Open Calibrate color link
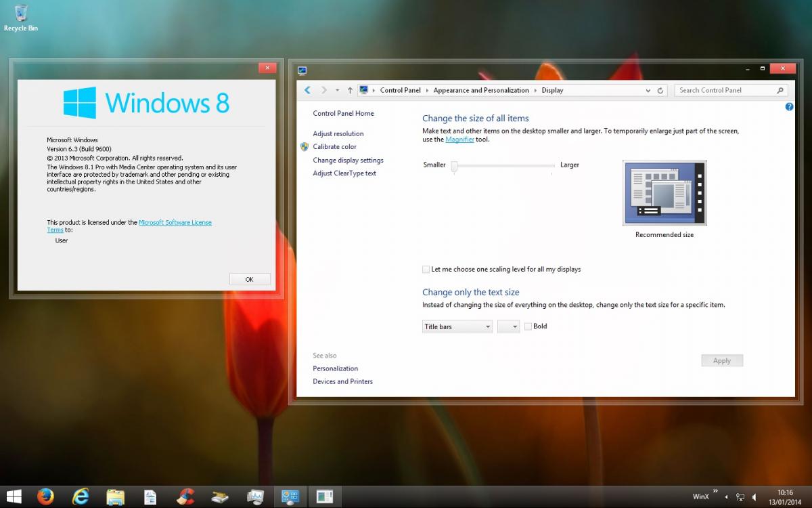 [335, 146]
